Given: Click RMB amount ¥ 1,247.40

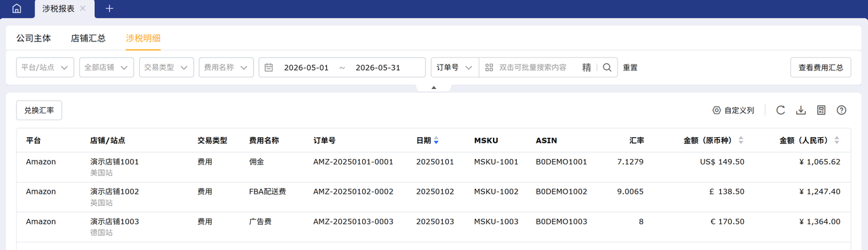Looking at the screenshot, I should tap(820, 192).
